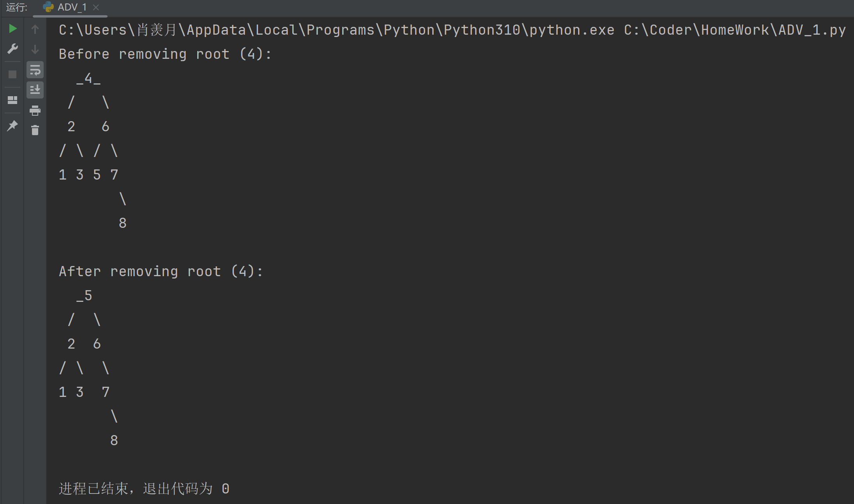The width and height of the screenshot is (854, 504).
Task: Close the ADV_1 run tab
Action: click(x=96, y=7)
